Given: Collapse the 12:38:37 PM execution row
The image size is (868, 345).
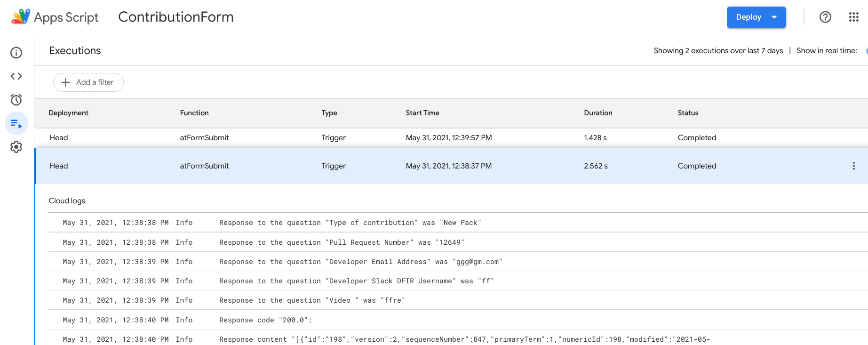Looking at the screenshot, I should click(x=448, y=166).
